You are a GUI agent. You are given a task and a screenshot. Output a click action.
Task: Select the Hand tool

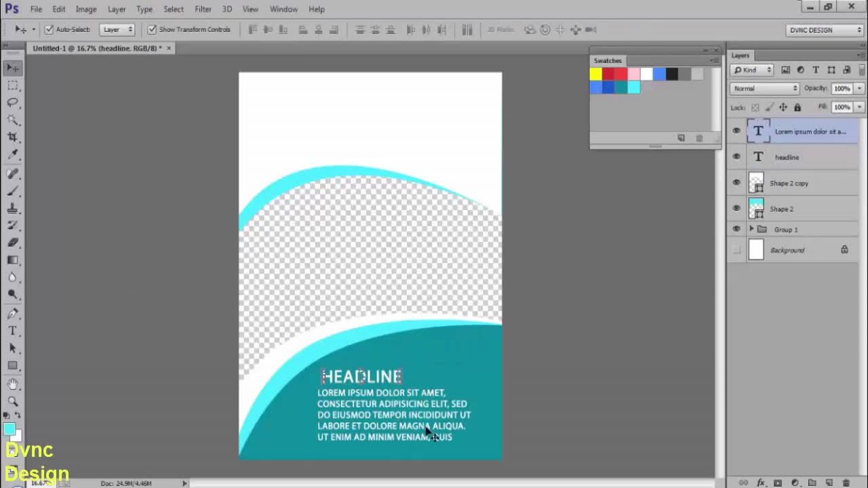(x=12, y=384)
